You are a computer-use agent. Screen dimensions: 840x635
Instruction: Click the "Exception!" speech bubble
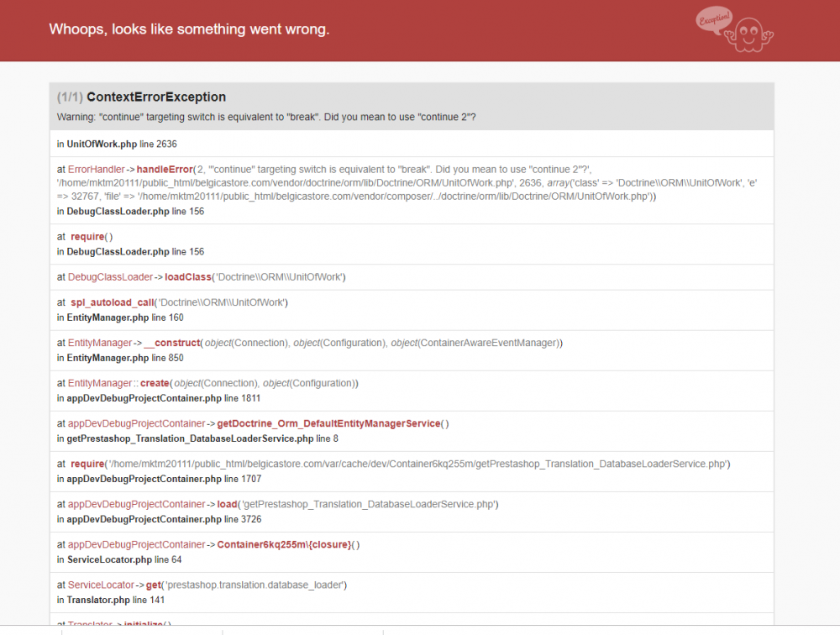(x=714, y=20)
